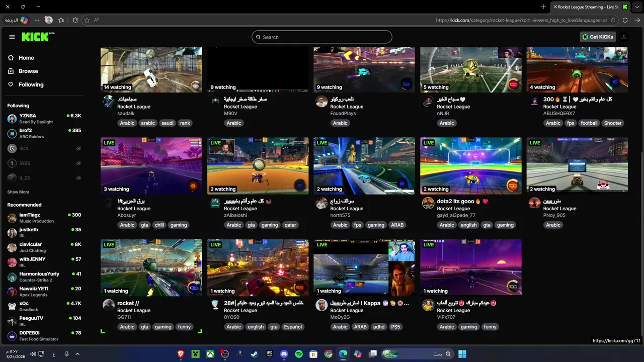Click the Shooter tag on ABUSHQERX7 stream
This screenshot has height=362, width=644.
pos(613,123)
